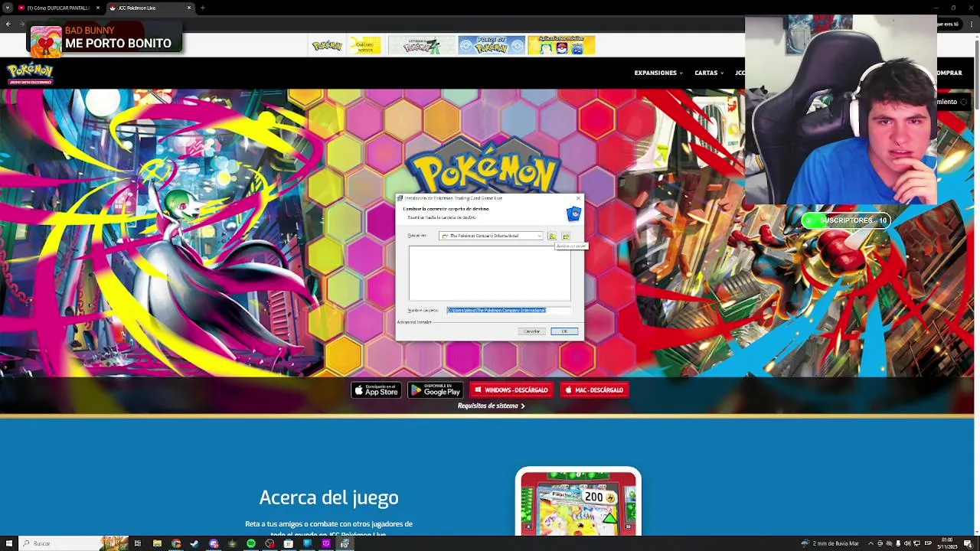Click the 'Mac - Descárgalo' button
This screenshot has height=551, width=980.
click(x=594, y=390)
